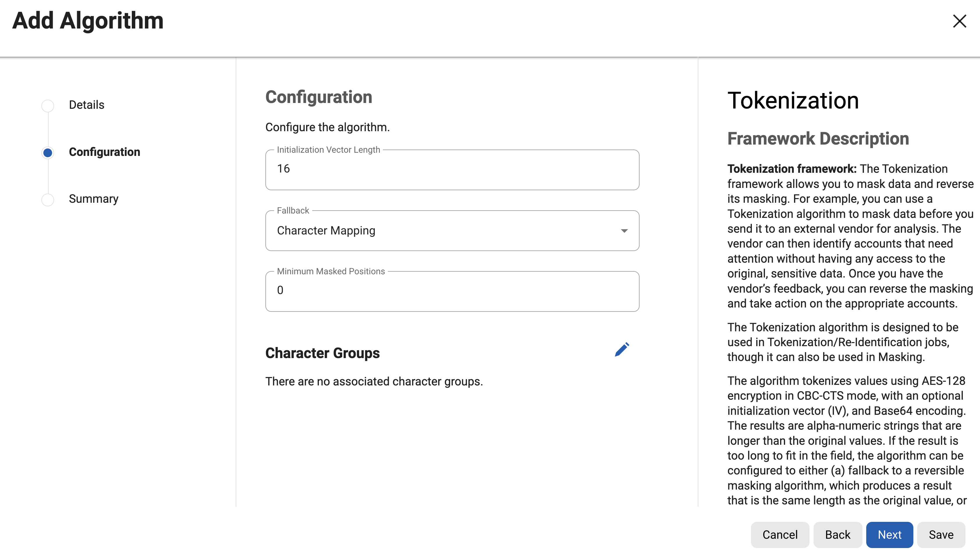Image resolution: width=980 pixels, height=555 pixels.
Task: Click the bold Configuration step label
Action: pos(104,152)
